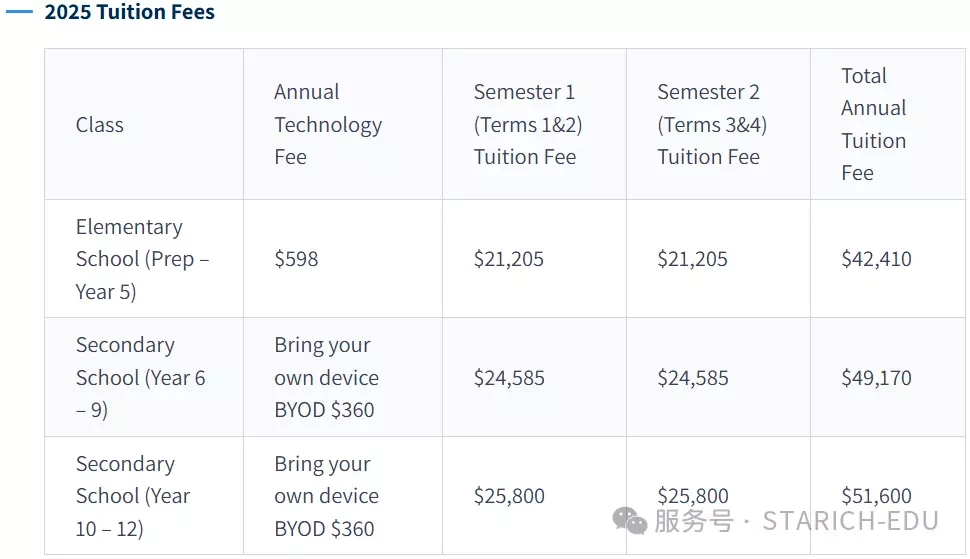Click the WeChat logo icon in watermark
This screenshot has height=559, width=970.
629,520
